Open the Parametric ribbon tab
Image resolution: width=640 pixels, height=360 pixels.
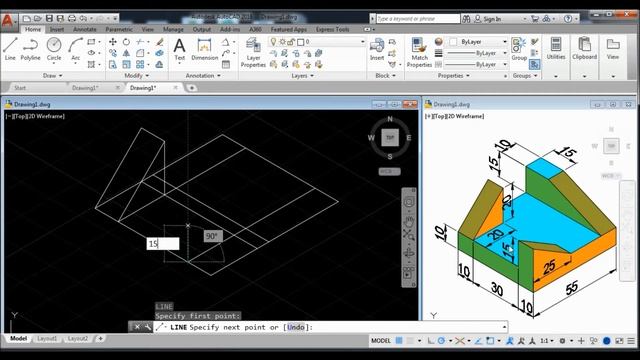pos(119,29)
